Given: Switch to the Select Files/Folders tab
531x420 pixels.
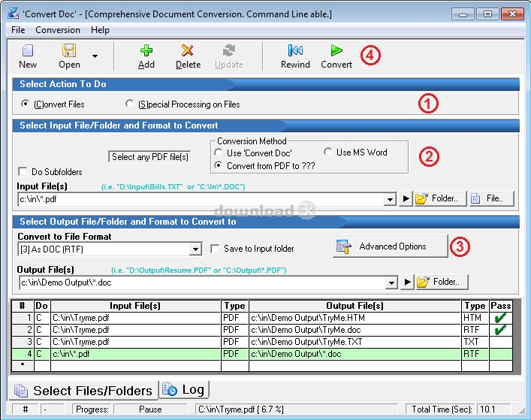Looking at the screenshot, I should 83,391.
